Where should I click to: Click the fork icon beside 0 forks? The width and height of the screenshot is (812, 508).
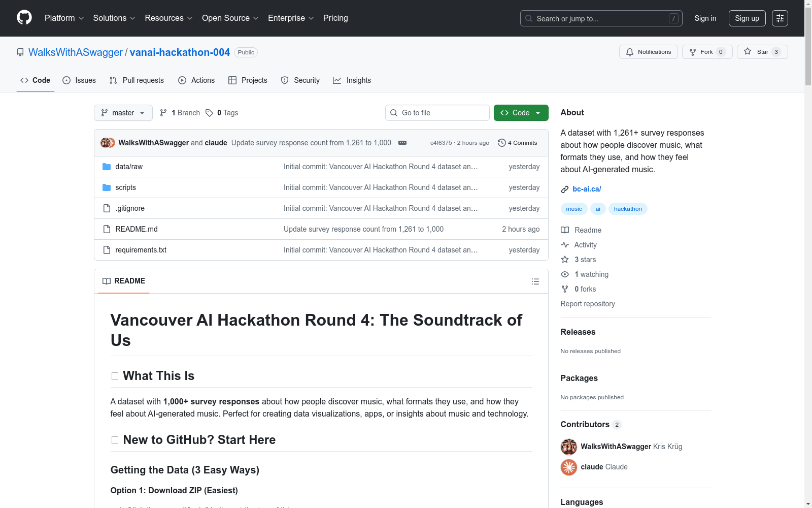pos(565,289)
